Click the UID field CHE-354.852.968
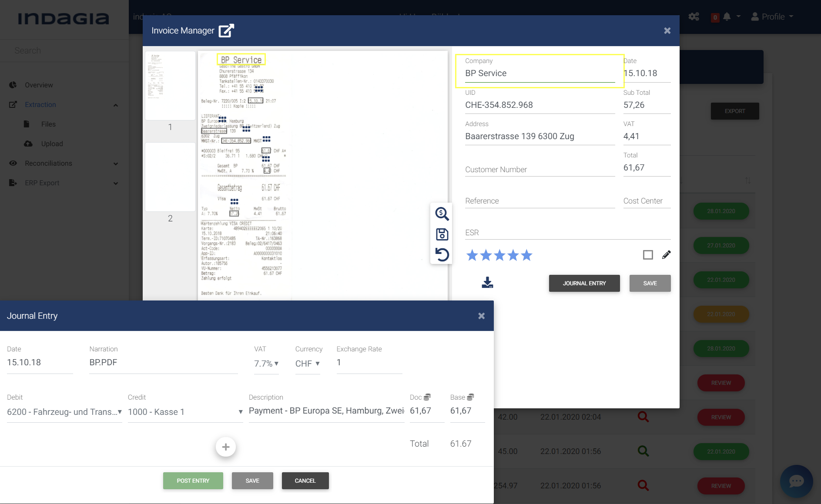 click(x=540, y=105)
